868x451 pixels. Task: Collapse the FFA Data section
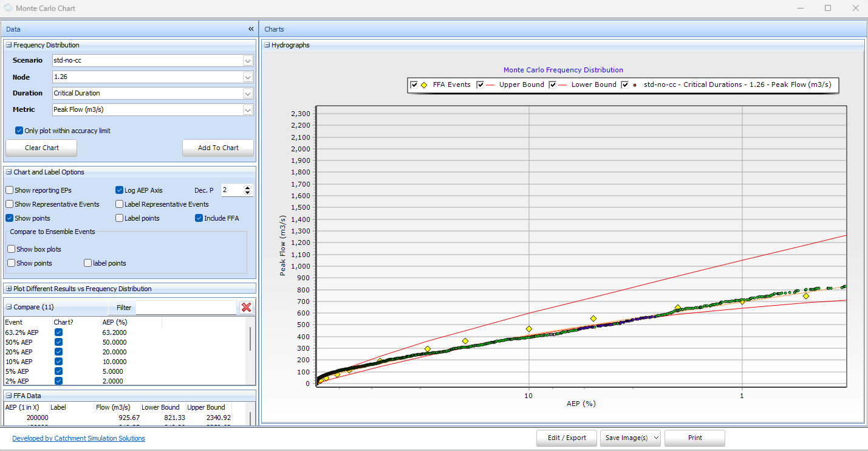pos(9,395)
